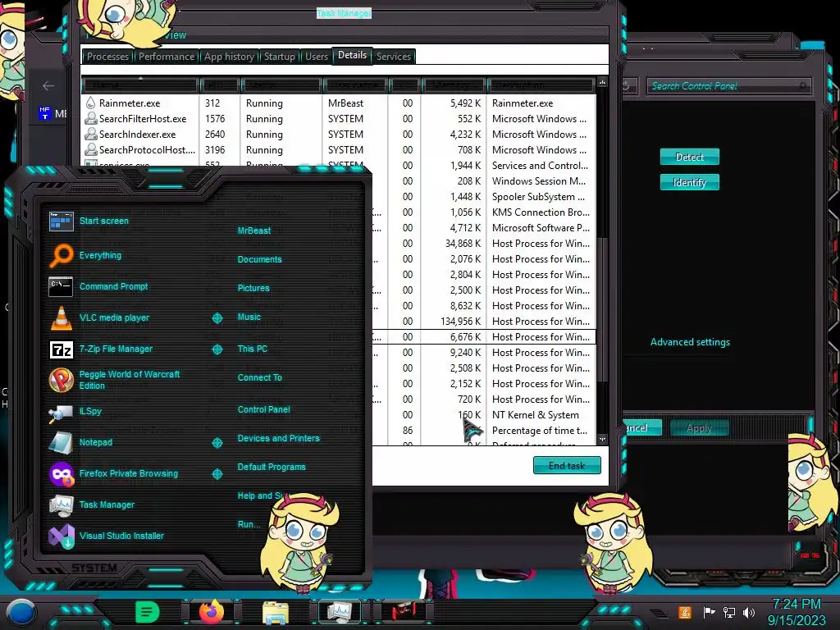Select SearchFilterHost.exe row

click(x=339, y=118)
